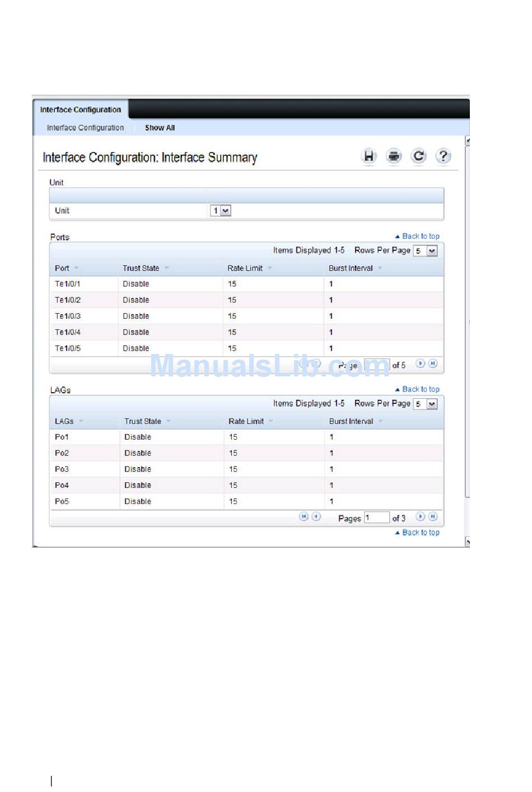
Task: Select the Te1/0/5 port row
Action: 246,348
